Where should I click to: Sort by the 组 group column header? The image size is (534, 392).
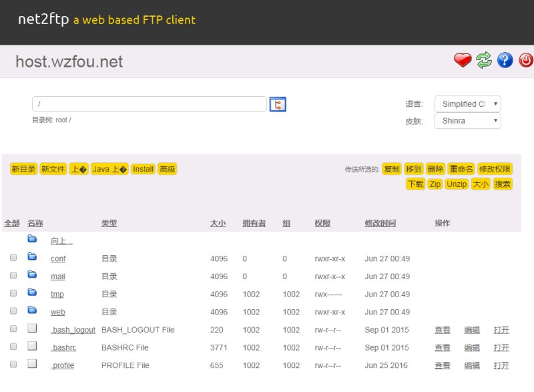(286, 224)
